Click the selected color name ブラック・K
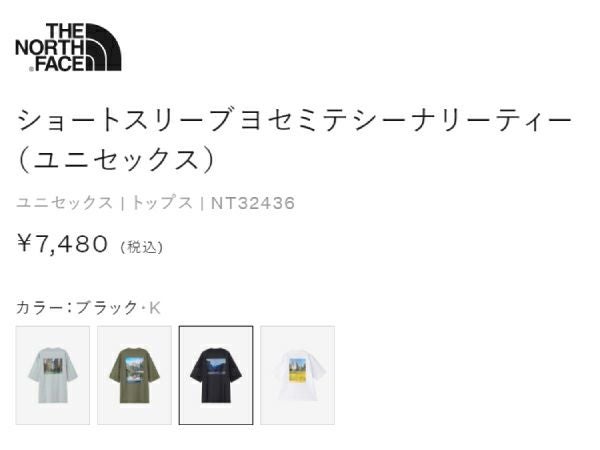This screenshot has width=600, height=450. [x=118, y=307]
